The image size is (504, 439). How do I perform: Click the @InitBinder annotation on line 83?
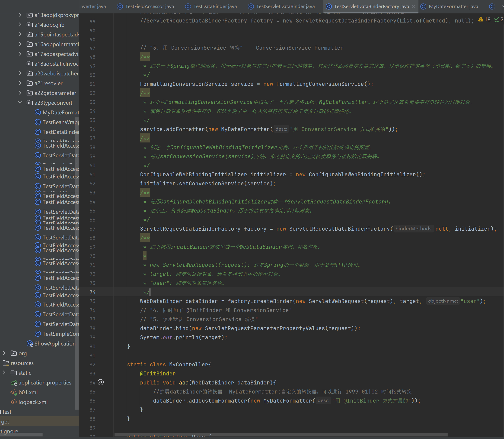point(158,374)
